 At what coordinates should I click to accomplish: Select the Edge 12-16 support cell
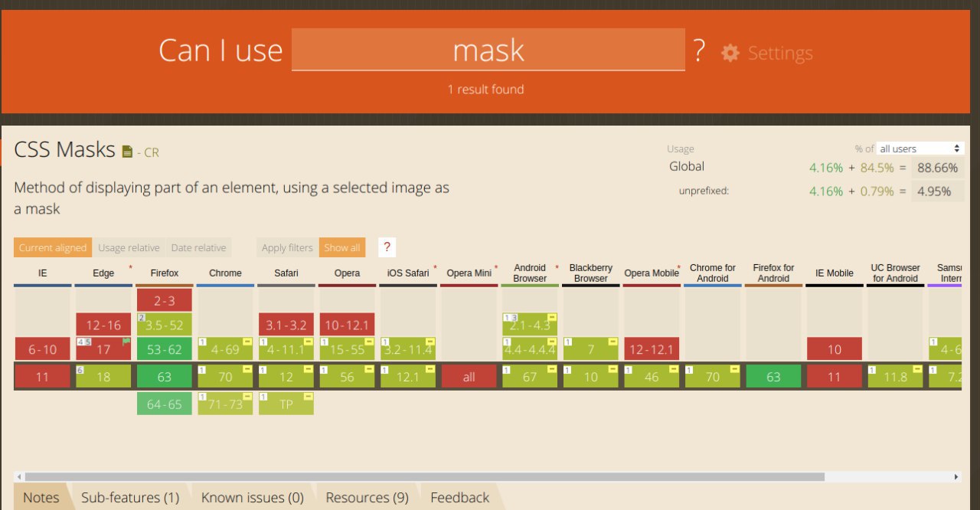tap(103, 325)
